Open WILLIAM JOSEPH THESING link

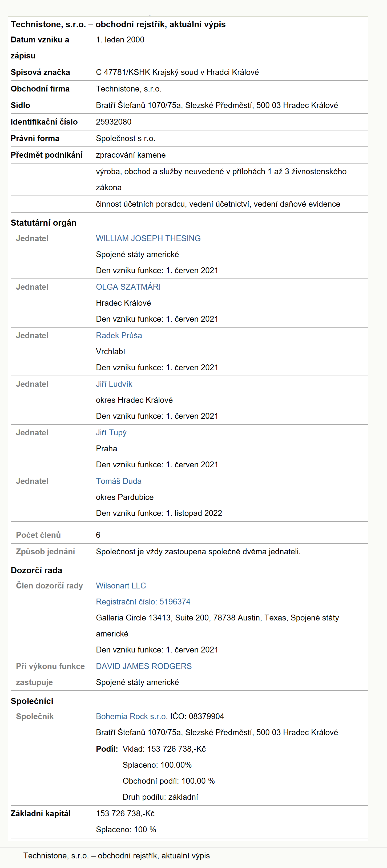coord(148,238)
